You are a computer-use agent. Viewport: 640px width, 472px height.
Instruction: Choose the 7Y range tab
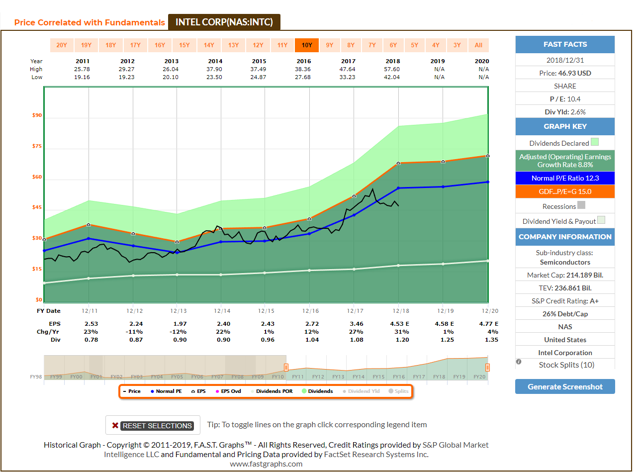pyautogui.click(x=372, y=45)
